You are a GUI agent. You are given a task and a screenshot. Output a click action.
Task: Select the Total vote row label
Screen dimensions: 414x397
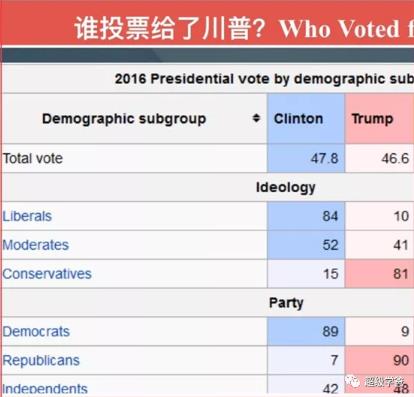pyautogui.click(x=33, y=158)
